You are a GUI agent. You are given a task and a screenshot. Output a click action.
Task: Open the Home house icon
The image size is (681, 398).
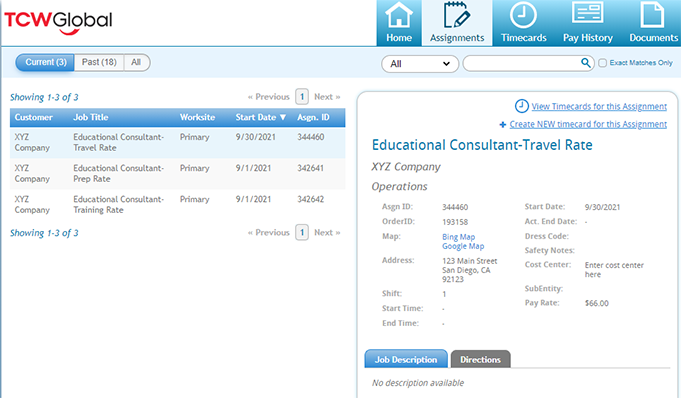click(399, 16)
